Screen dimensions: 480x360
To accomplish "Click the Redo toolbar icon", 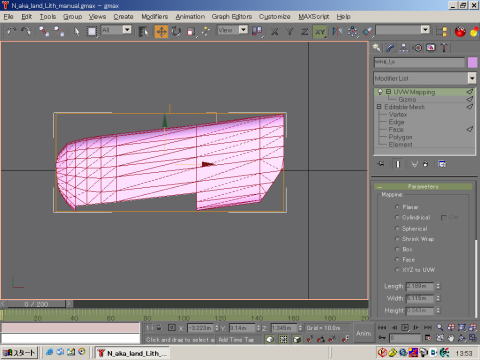I will [x=26, y=31].
